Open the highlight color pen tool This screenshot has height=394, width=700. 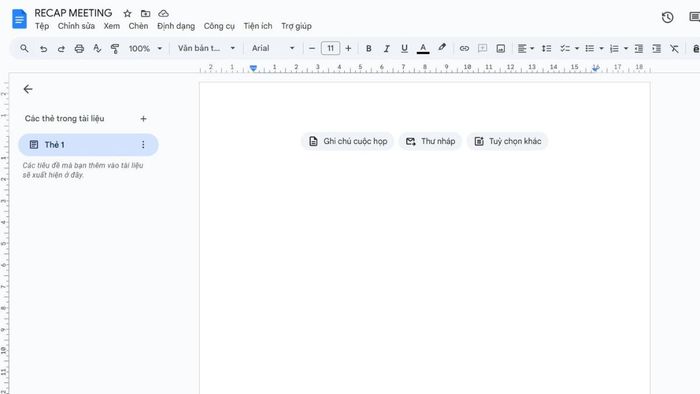442,48
